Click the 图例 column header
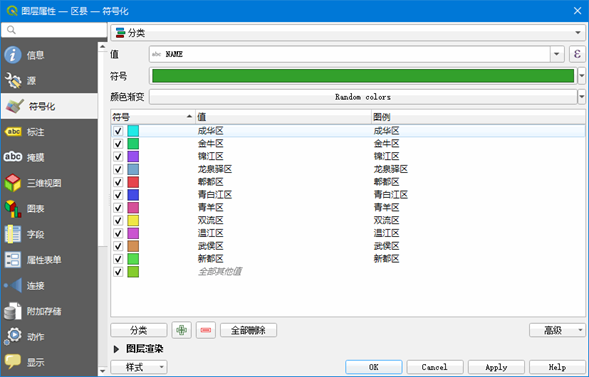The height and width of the screenshot is (377, 589). click(478, 117)
